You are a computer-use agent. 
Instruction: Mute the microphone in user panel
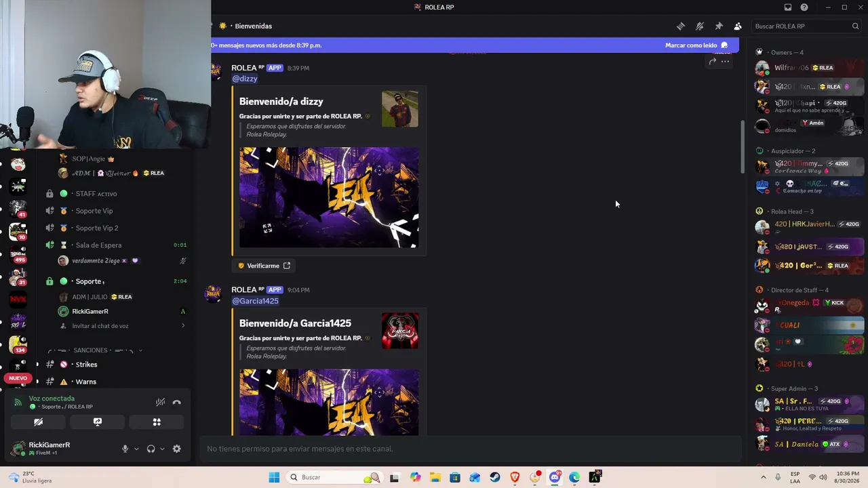pos(125,449)
